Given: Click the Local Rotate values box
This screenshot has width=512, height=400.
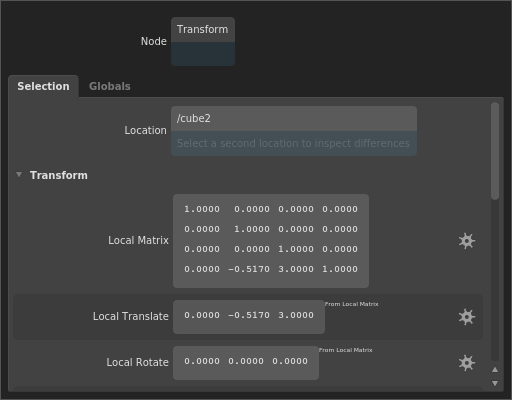Looking at the screenshot, I should (x=246, y=363).
